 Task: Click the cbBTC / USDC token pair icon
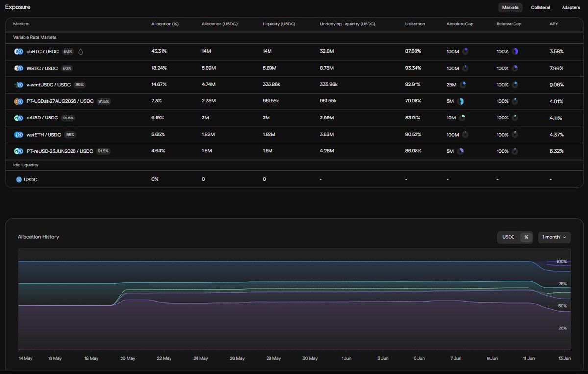click(19, 51)
